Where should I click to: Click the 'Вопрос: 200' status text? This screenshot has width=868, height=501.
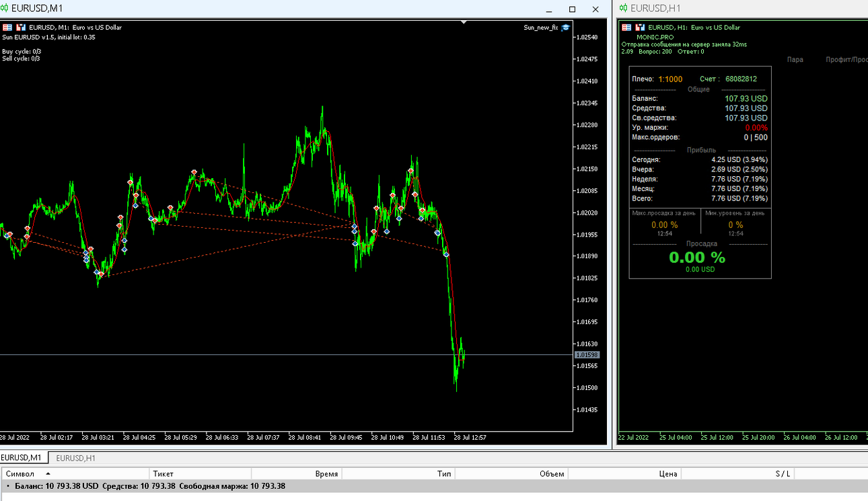(655, 51)
